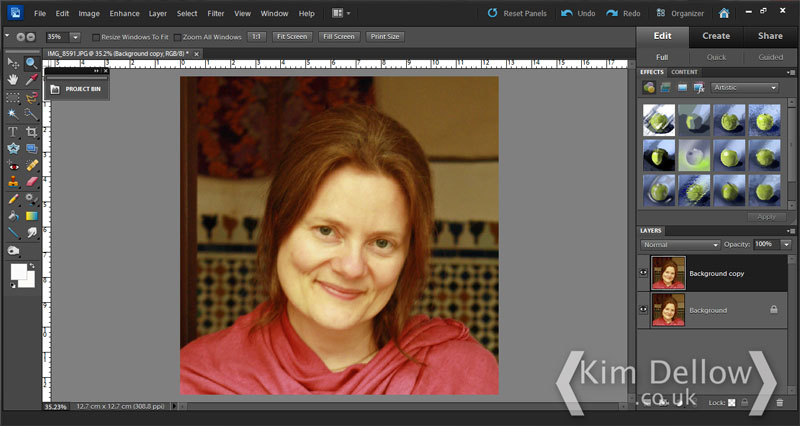
Task: Select the Crop tool
Action: 31,132
